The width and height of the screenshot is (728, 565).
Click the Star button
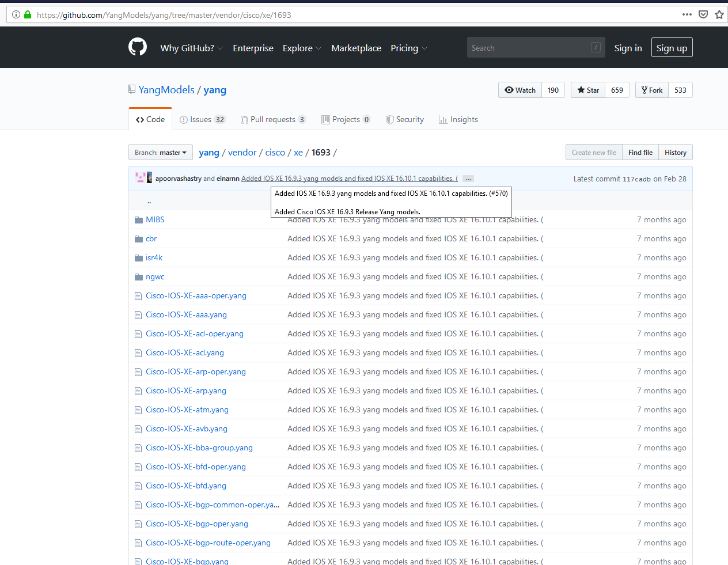[x=588, y=90]
